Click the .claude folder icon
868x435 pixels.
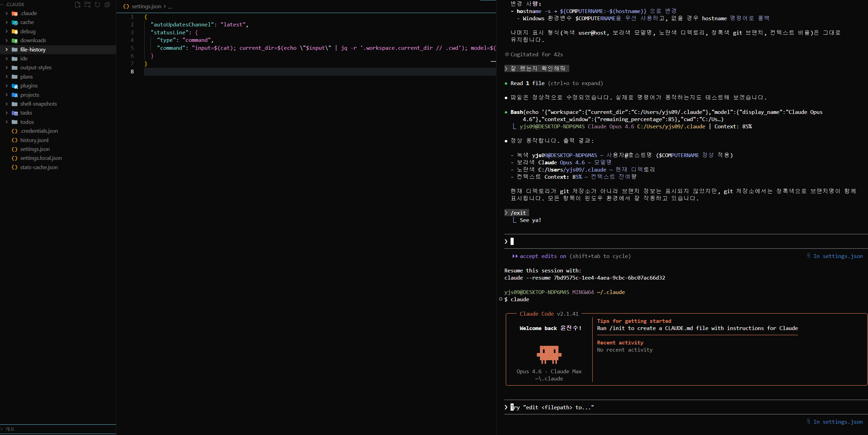[15, 13]
